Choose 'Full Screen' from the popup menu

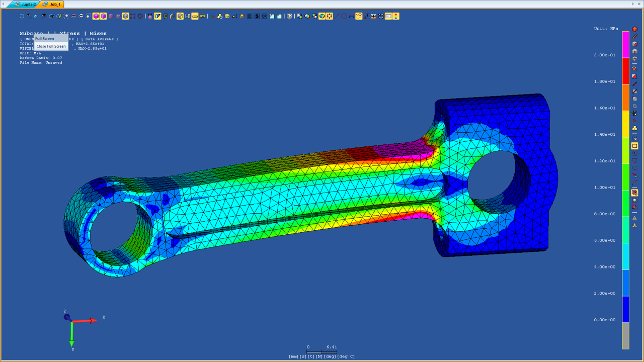point(45,39)
